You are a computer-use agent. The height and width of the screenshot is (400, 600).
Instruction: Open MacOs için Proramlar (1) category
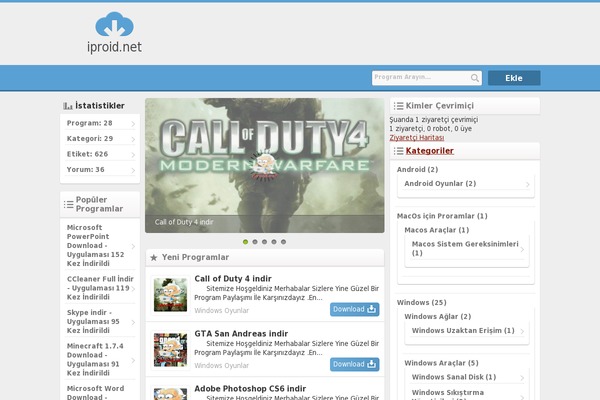click(442, 216)
